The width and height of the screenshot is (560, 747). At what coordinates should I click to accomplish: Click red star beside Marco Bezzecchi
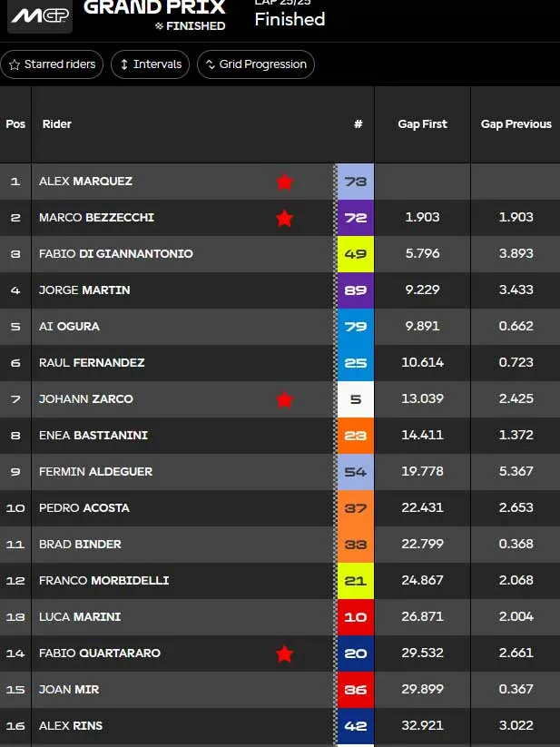(x=284, y=218)
